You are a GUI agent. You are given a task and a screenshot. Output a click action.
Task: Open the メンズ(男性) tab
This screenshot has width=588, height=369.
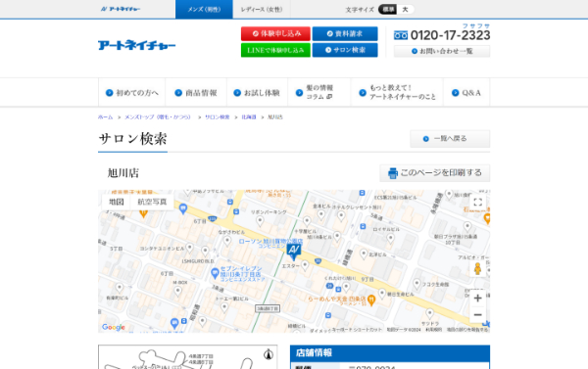tap(204, 10)
